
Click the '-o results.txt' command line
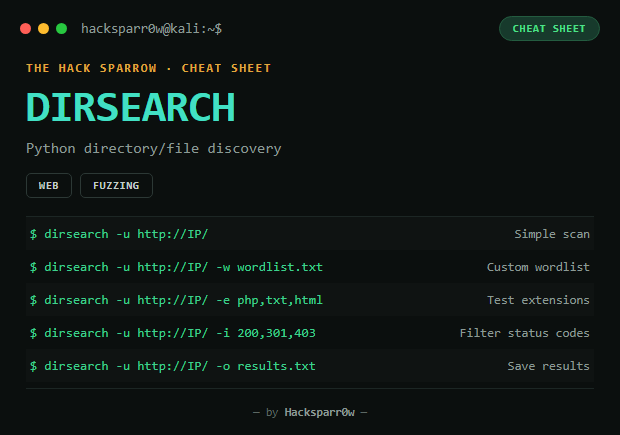(x=173, y=366)
